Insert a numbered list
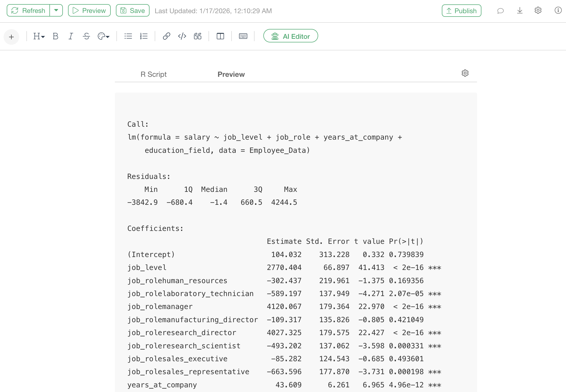Viewport: 566px width, 392px height. point(144,36)
